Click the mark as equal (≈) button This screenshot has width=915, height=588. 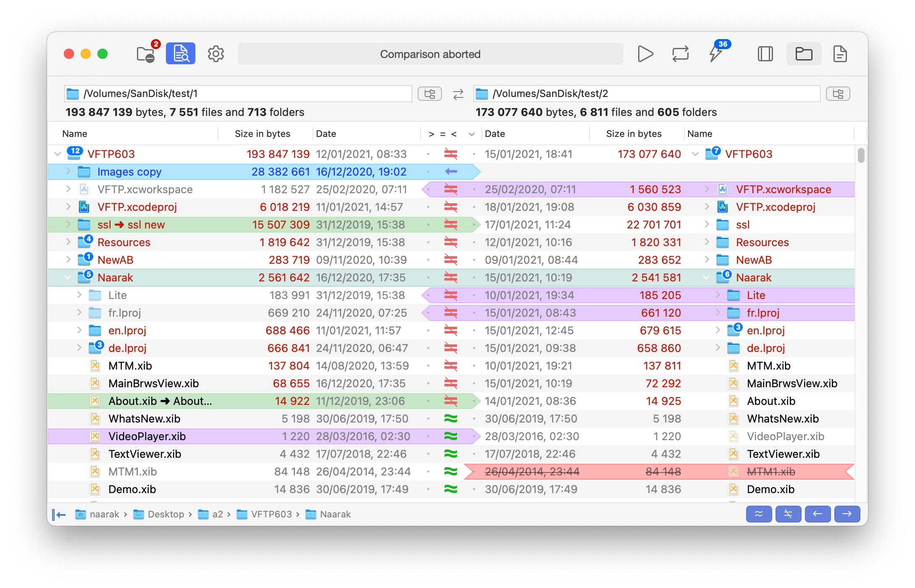click(x=759, y=514)
